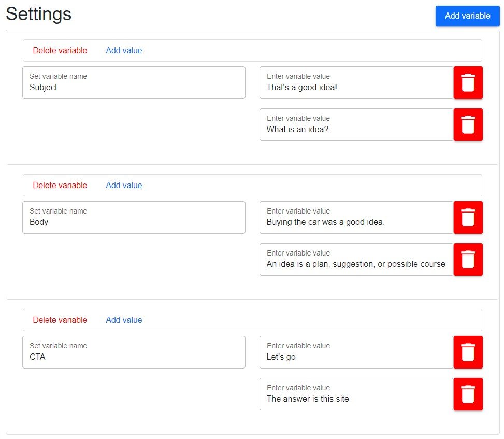This screenshot has height=439, width=504.
Task: Delete variable for the CTA section
Action: tap(60, 320)
